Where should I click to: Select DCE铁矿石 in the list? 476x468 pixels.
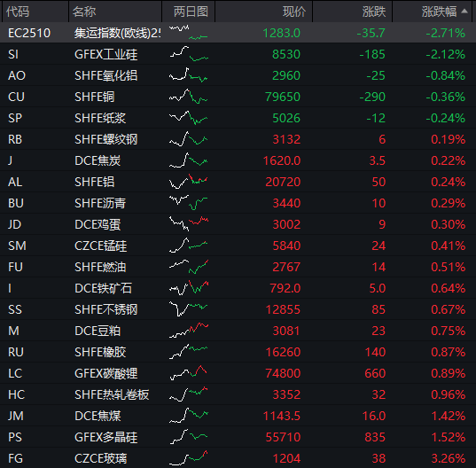(103, 288)
